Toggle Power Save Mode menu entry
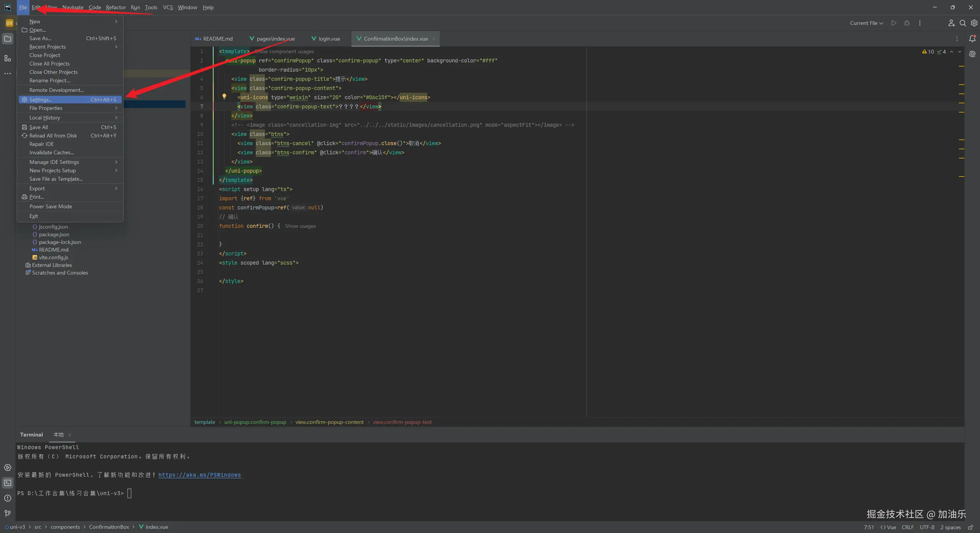The height and width of the screenshot is (533, 980). point(51,206)
